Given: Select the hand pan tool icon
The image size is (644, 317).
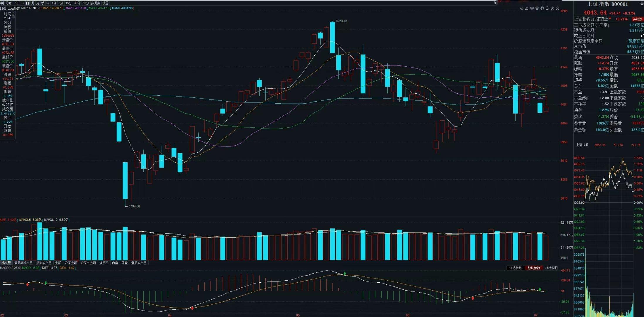Looking at the screenshot, I should pyautogui.click(x=542, y=8).
